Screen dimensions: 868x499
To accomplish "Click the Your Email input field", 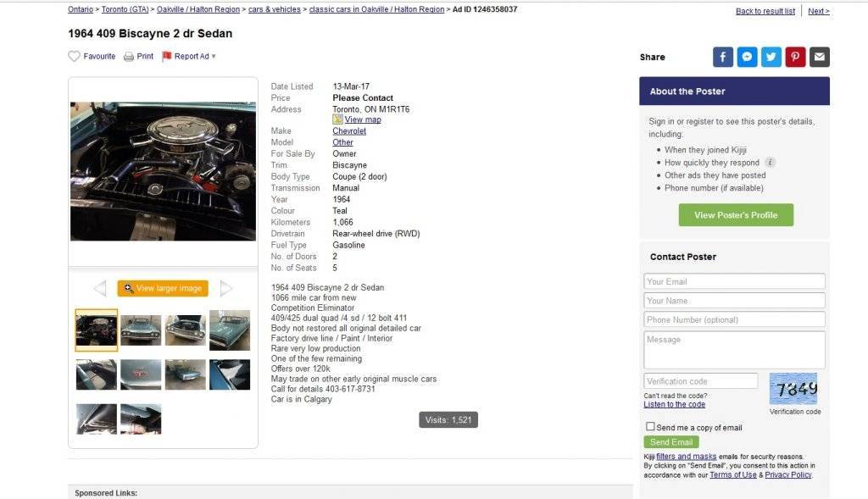I will click(734, 281).
